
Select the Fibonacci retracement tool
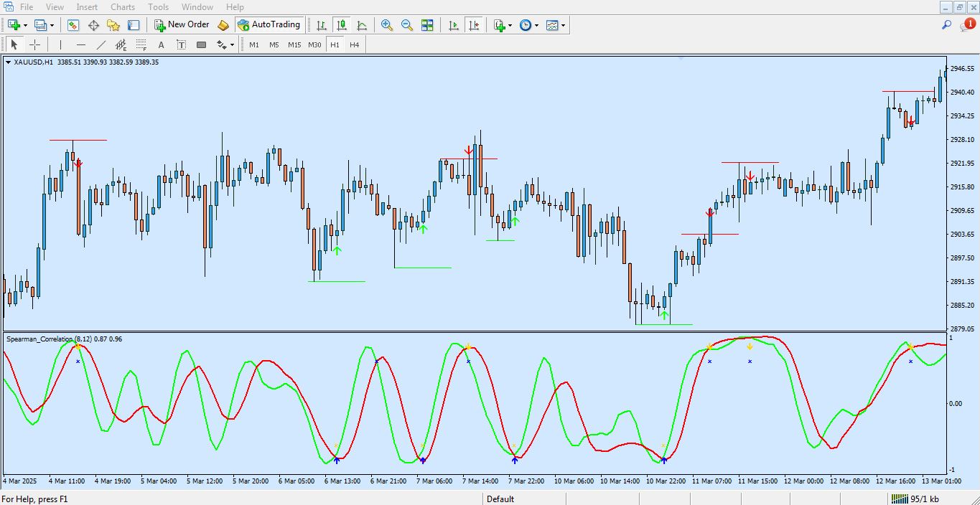141,44
